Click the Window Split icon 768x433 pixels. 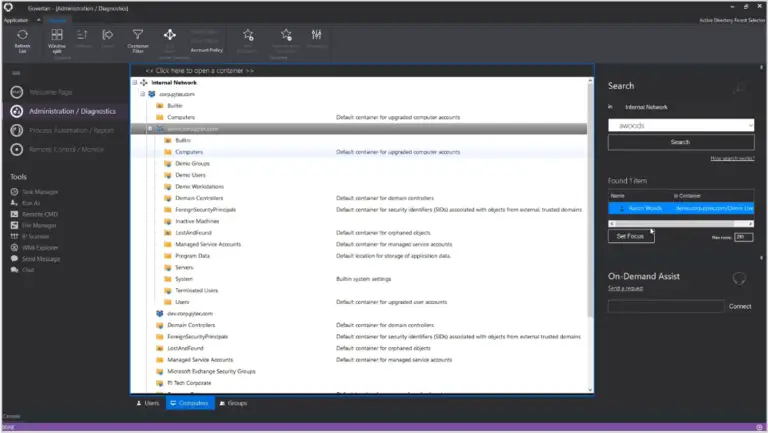point(57,39)
